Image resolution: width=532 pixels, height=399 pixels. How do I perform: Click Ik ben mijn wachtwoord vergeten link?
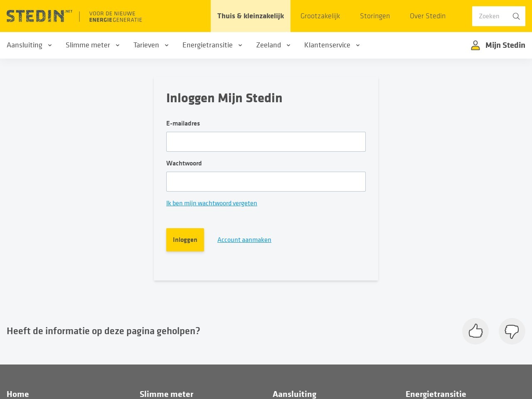click(x=212, y=203)
